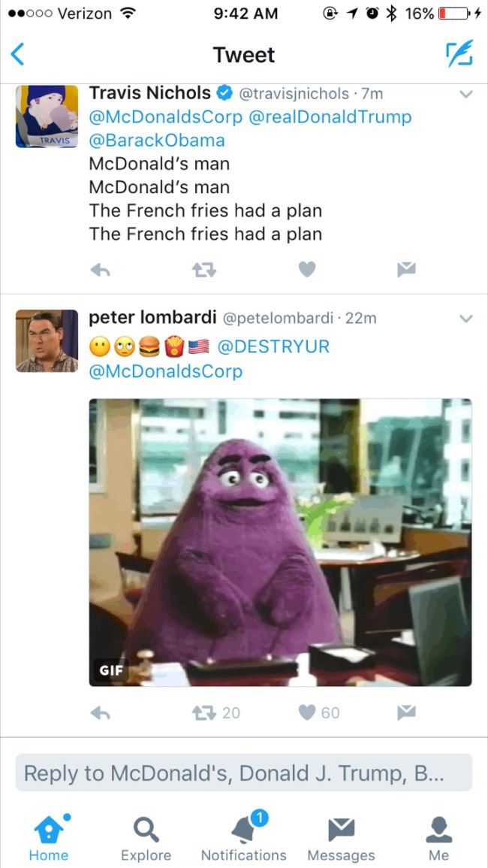Go to the Messages tab
This screenshot has height=868, width=488.
pyautogui.click(x=341, y=837)
